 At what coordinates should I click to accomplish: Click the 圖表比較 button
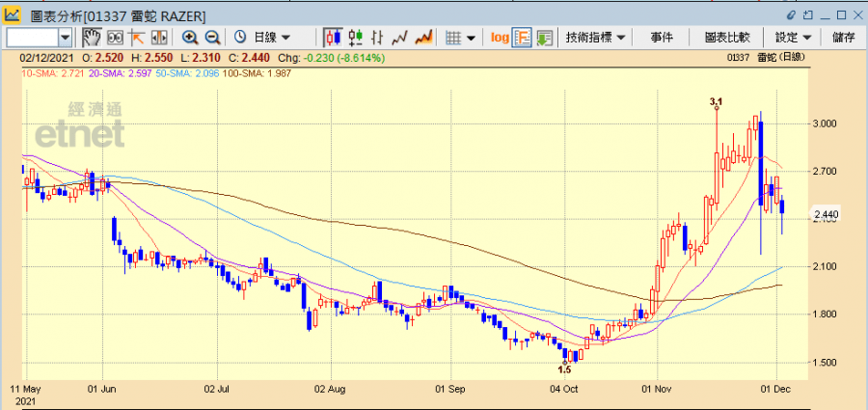pyautogui.click(x=727, y=38)
